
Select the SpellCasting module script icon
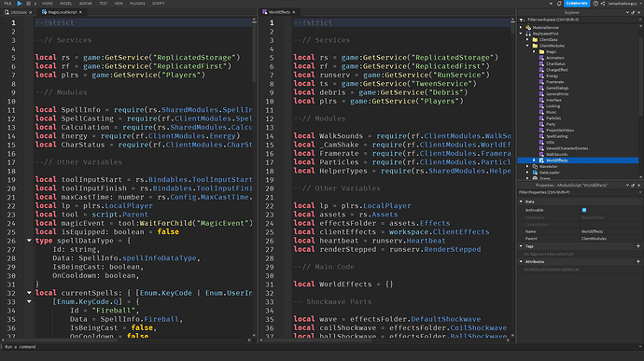click(541, 136)
